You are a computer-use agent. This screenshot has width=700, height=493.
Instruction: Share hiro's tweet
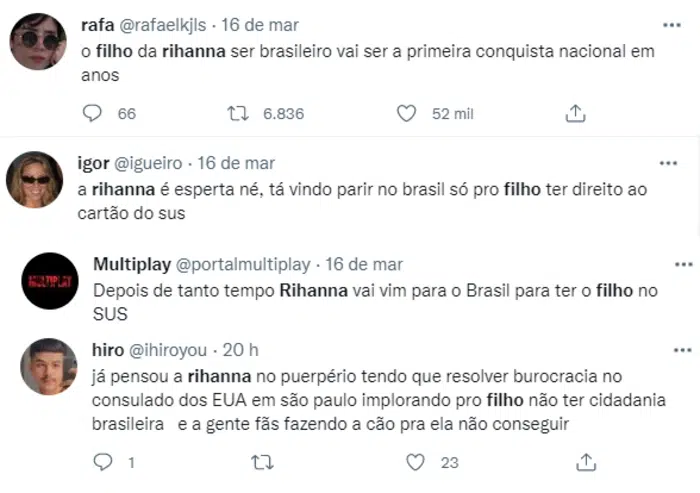tap(587, 462)
